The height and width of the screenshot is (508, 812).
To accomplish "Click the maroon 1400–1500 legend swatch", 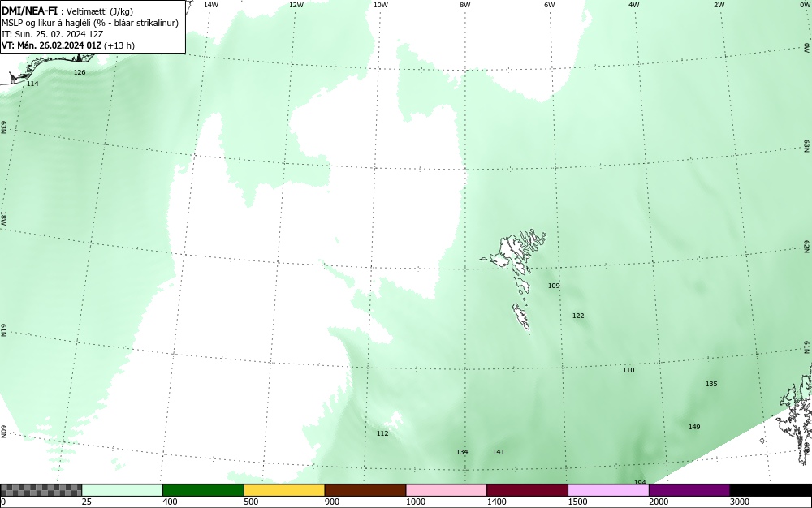I will pyautogui.click(x=527, y=490).
